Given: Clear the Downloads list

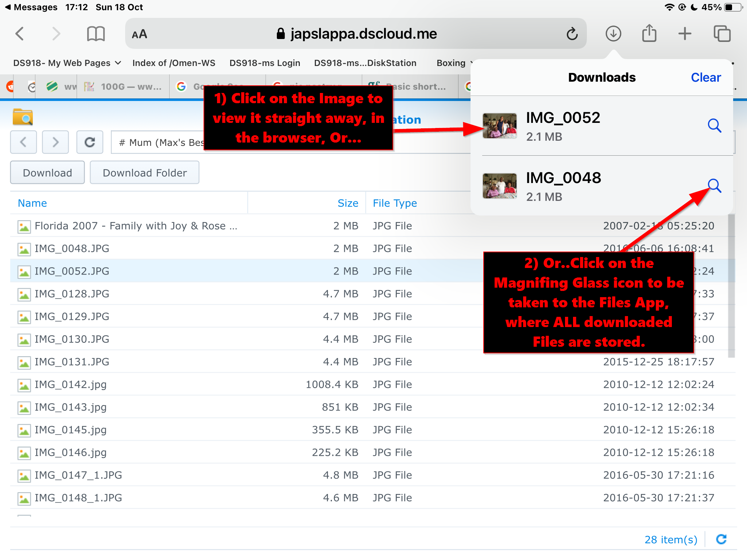Looking at the screenshot, I should tap(706, 77).
